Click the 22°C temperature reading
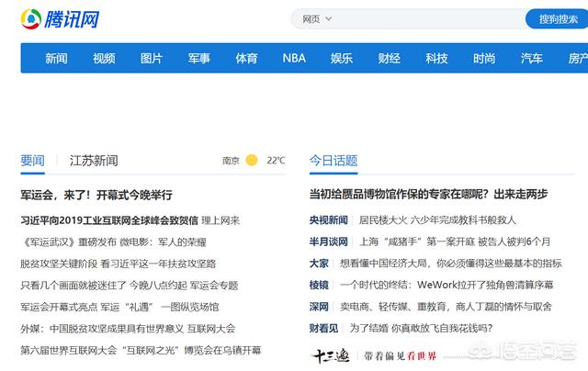Image resolution: width=588 pixels, height=371 pixels. (276, 161)
